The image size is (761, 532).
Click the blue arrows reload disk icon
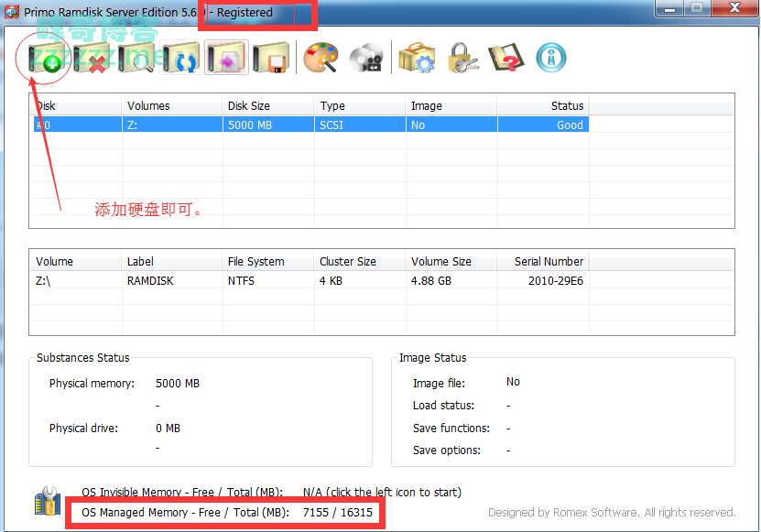[x=181, y=60]
